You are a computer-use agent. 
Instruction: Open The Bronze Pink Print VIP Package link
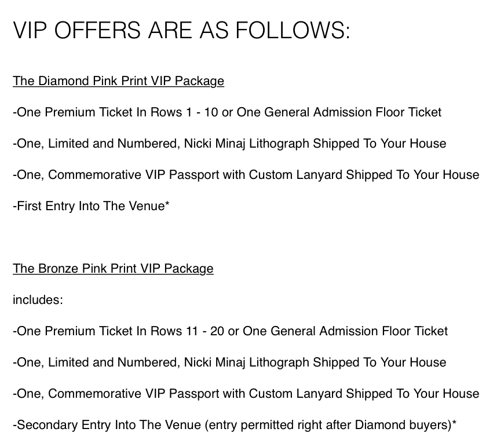113,269
